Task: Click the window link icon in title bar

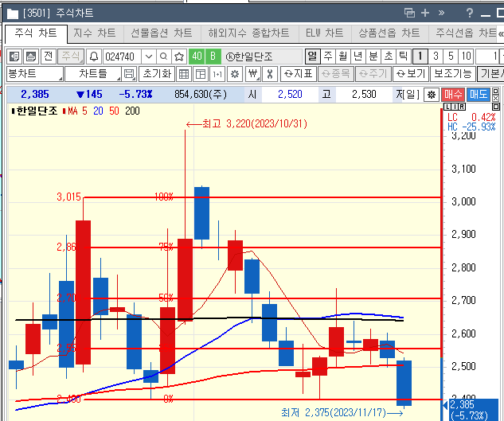Action: pyautogui.click(x=409, y=13)
